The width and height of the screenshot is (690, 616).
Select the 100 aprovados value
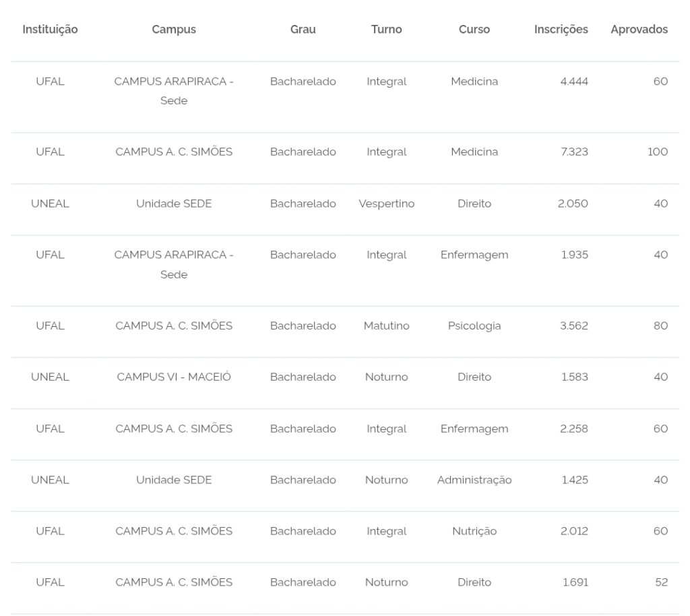click(x=657, y=152)
